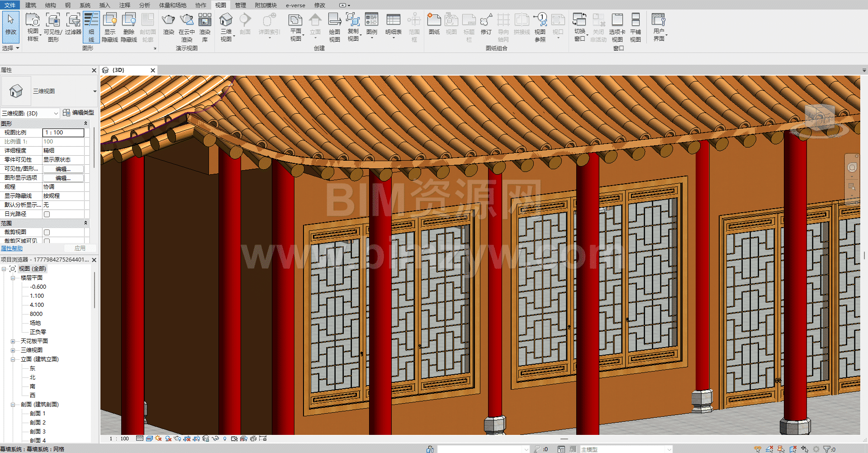Click the 图纸 sheet tool

[x=434, y=25]
